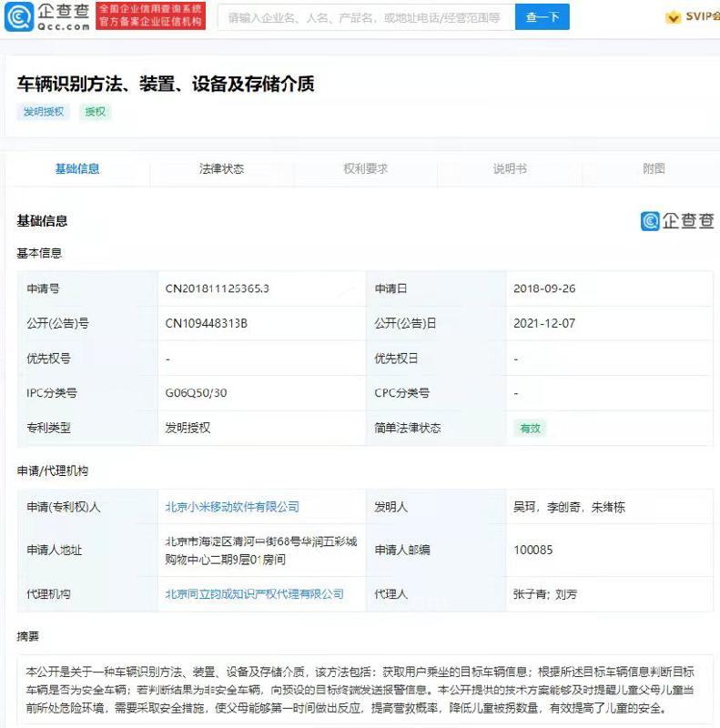Click publication number CN109448313B

(x=206, y=323)
